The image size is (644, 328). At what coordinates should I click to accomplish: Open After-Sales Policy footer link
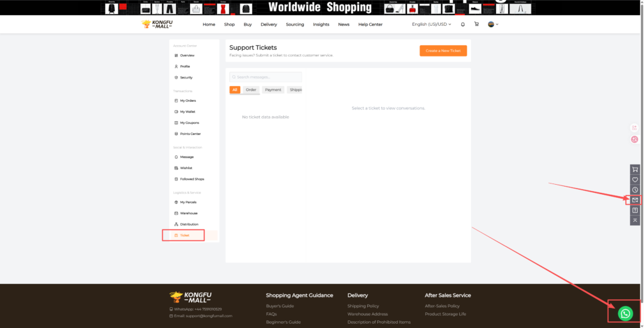[x=442, y=306]
